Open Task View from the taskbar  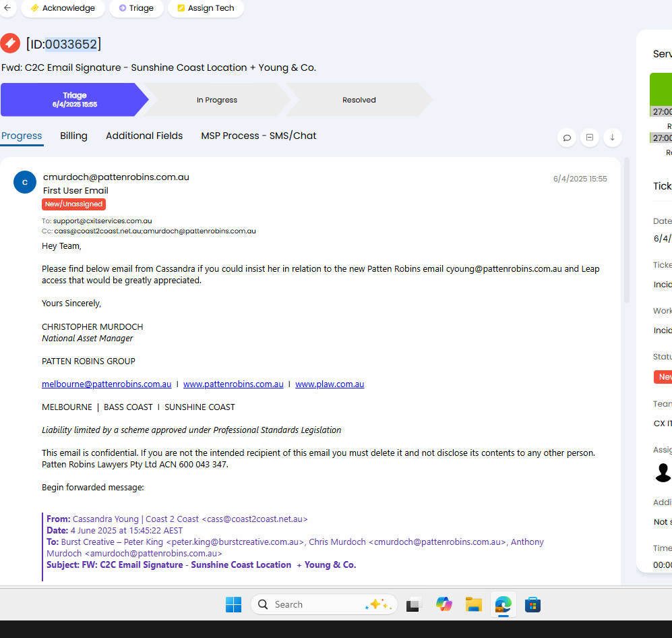413,605
